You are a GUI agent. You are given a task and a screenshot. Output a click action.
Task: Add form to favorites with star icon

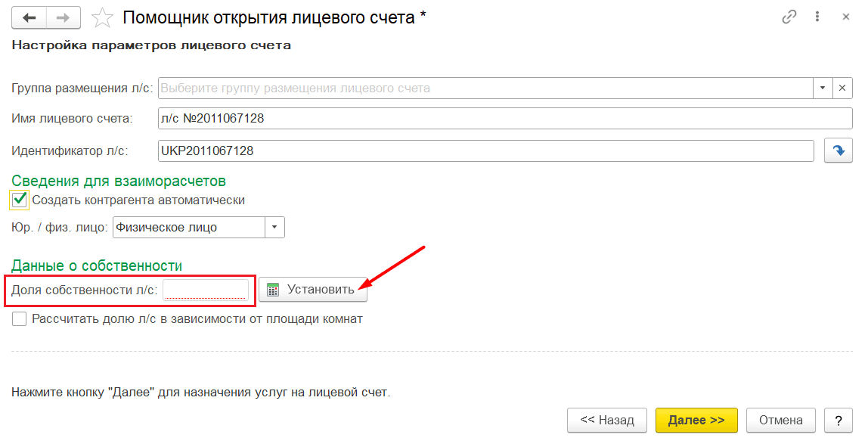pyautogui.click(x=102, y=17)
